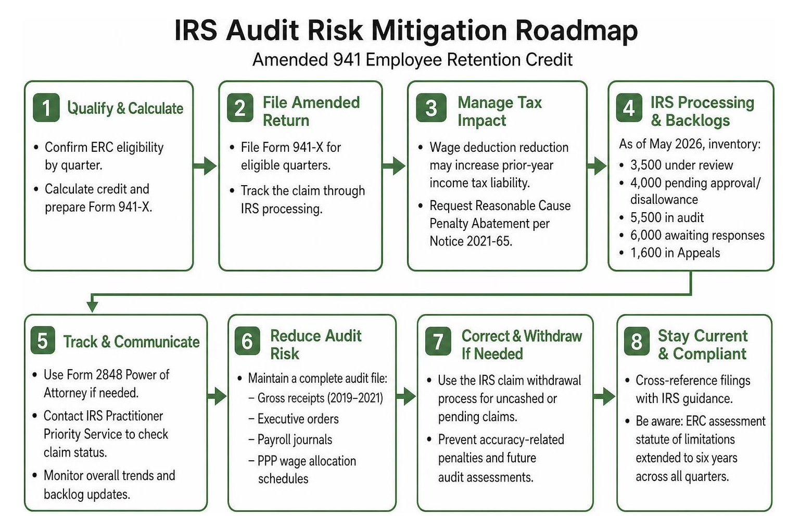Click the "5,500 in audit" item
This screenshot has height=532, width=799.
pos(667,217)
